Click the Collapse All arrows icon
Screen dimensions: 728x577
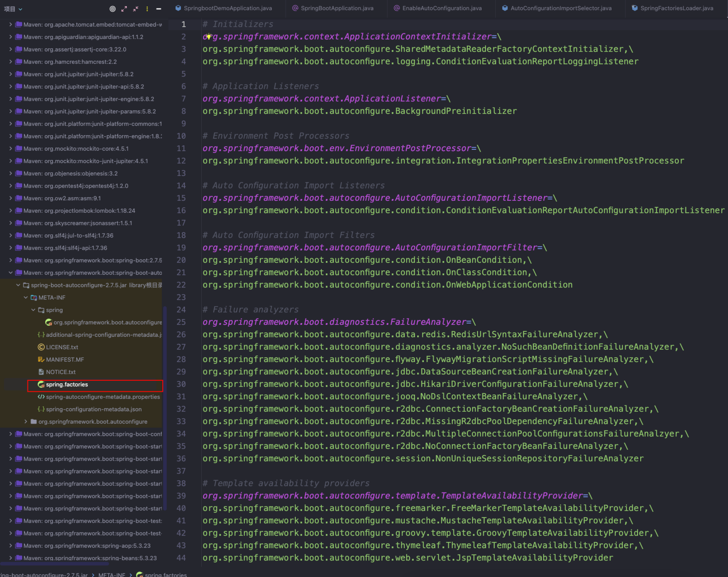(x=136, y=9)
